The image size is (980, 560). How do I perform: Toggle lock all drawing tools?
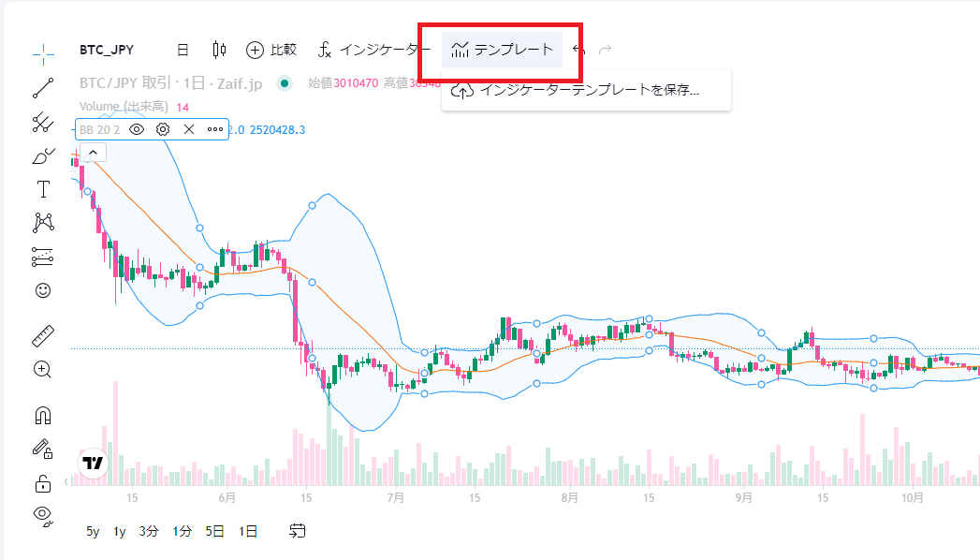pos(43,483)
